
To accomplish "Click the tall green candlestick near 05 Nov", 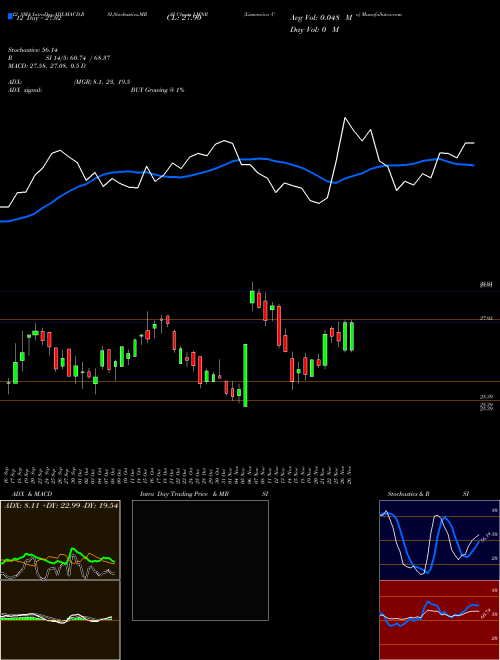I will (x=245, y=375).
